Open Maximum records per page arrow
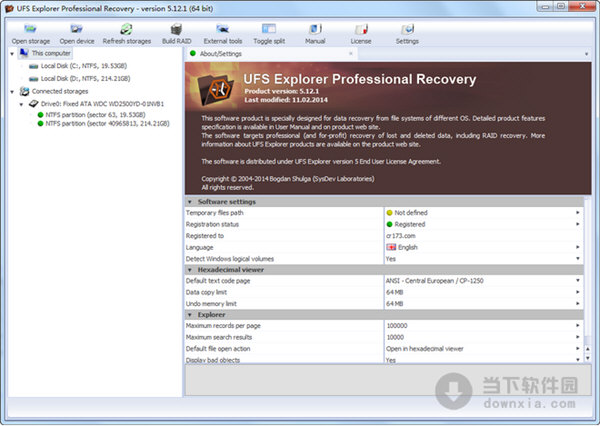 pos(578,325)
